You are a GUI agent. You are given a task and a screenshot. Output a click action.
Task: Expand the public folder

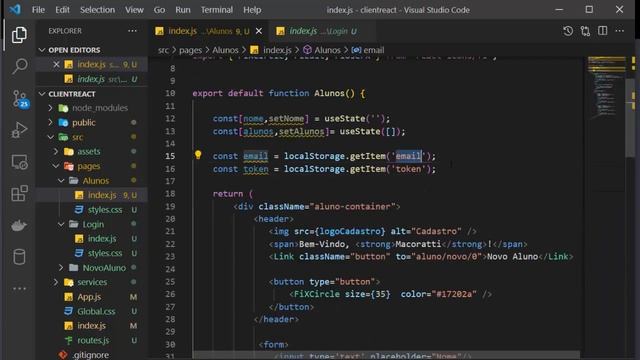(51, 122)
